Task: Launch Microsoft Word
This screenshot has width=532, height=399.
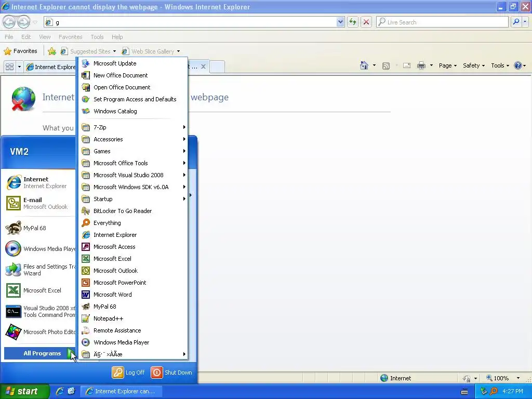Action: coord(133,295)
